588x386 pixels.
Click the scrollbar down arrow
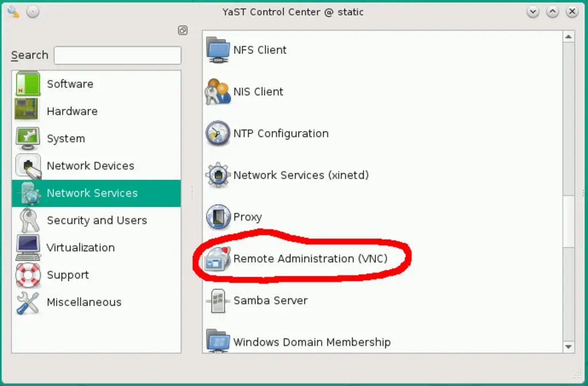coord(568,346)
